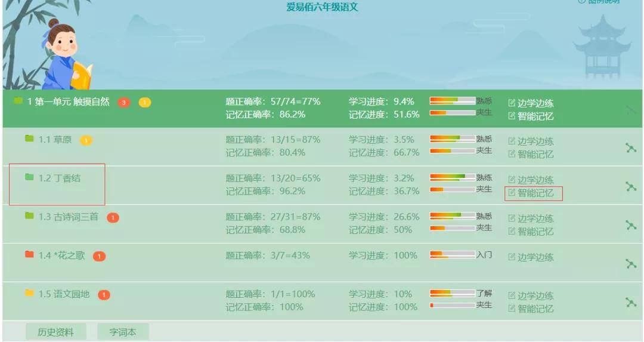Expand the 1.4 花之歌 orange folder

coord(29,254)
